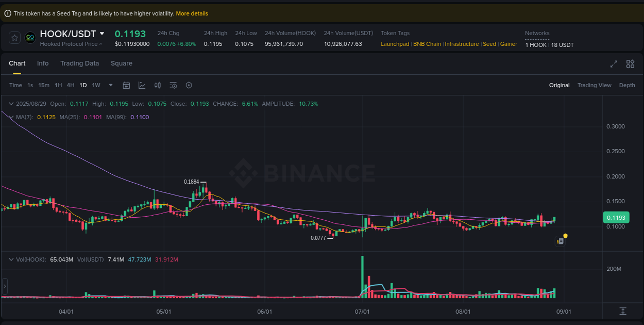Open more timeframes dropdown arrow
644x325 pixels.
tap(110, 85)
